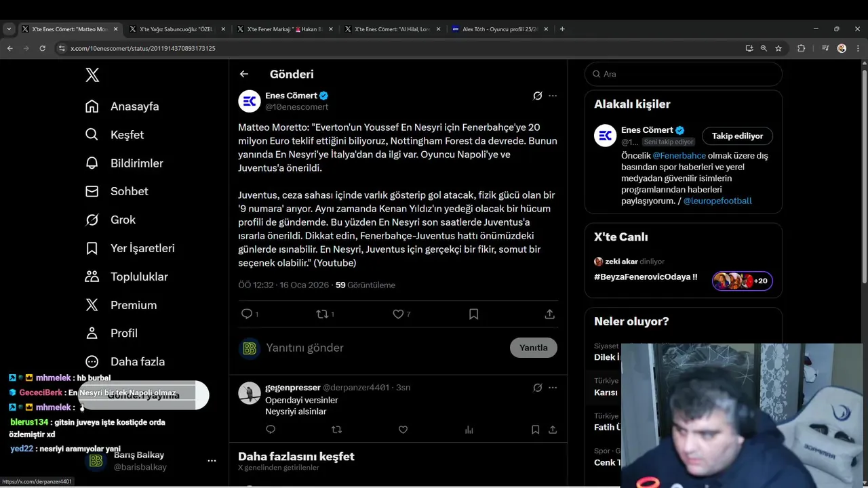
Task: Share the main post
Action: [550, 314]
